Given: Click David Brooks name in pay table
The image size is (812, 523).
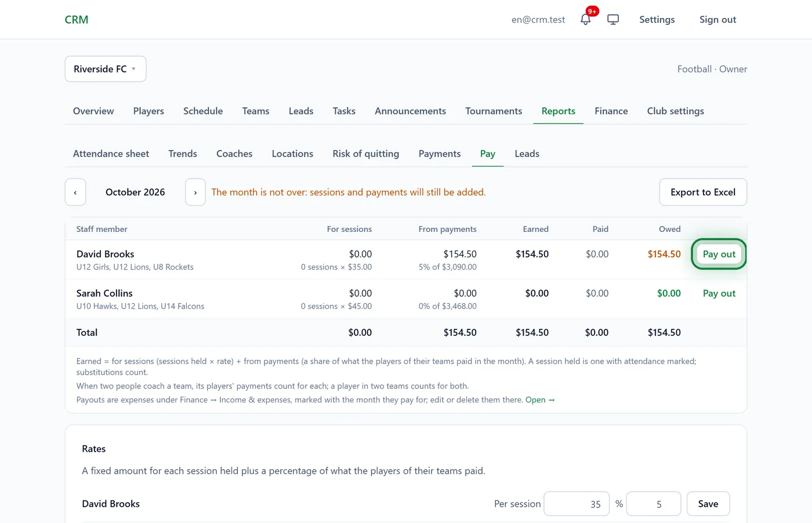Looking at the screenshot, I should pyautogui.click(x=105, y=254).
